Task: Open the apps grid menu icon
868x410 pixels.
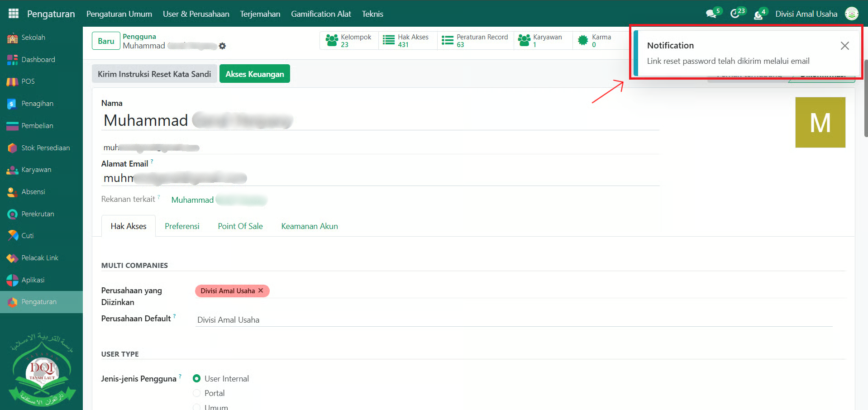Action: [x=14, y=14]
